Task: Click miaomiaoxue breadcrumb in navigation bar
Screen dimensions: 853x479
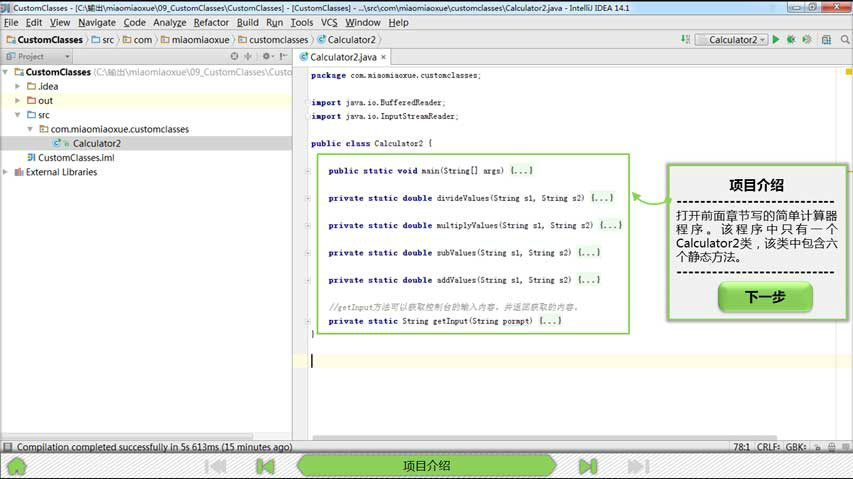Action: coord(195,40)
